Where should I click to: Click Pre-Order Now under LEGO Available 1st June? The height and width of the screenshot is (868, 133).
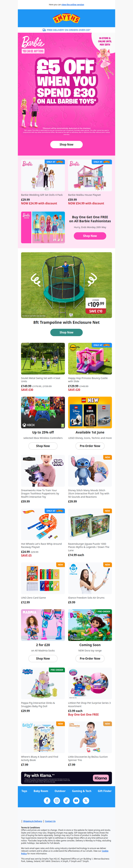tap(90, 446)
